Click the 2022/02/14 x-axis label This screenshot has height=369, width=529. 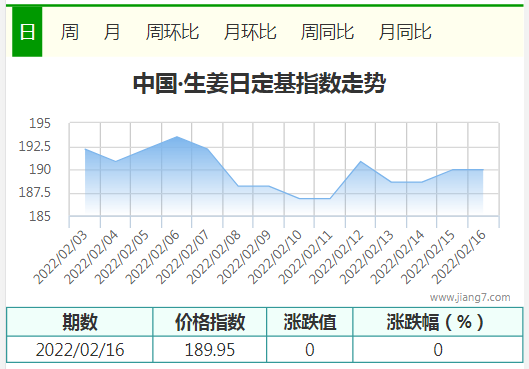pos(397,257)
